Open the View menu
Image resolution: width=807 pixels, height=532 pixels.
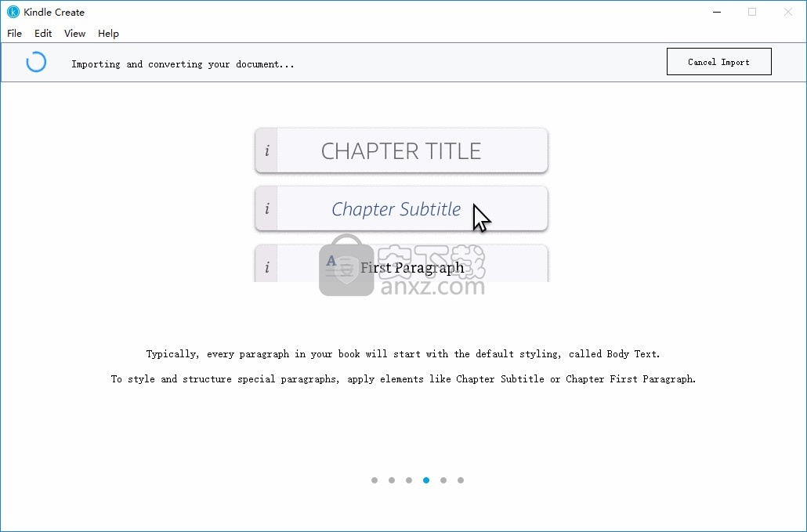74,34
